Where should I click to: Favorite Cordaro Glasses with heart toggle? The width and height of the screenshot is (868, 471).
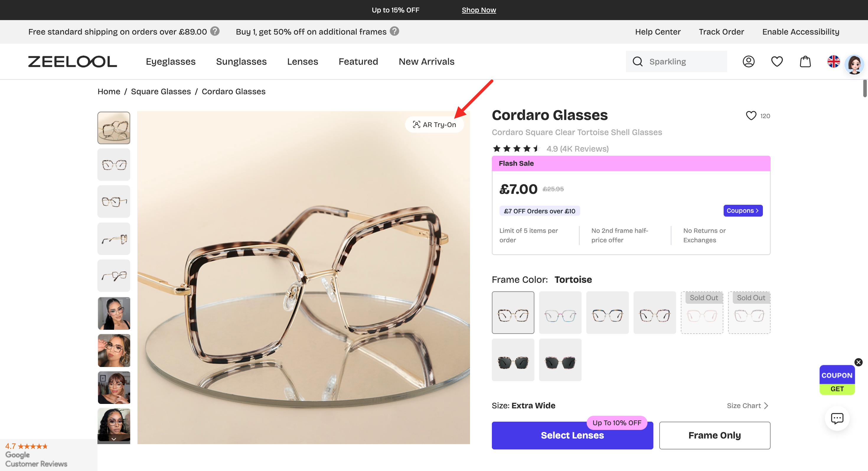(x=751, y=116)
